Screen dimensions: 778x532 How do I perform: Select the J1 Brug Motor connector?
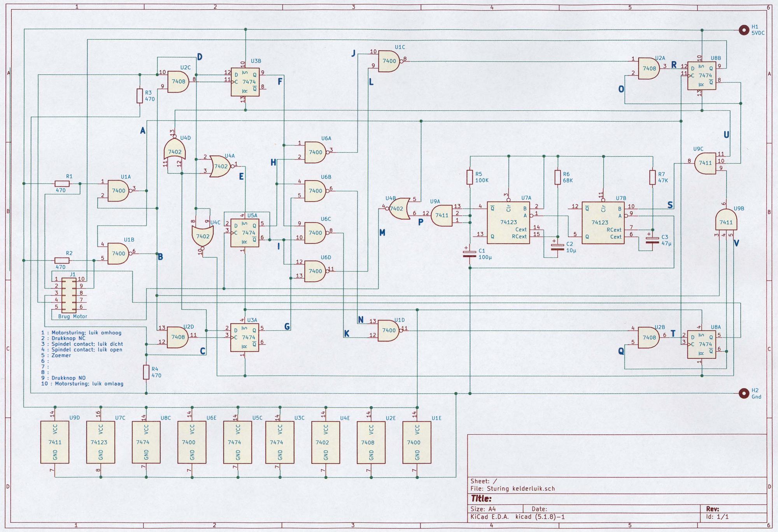[69, 296]
